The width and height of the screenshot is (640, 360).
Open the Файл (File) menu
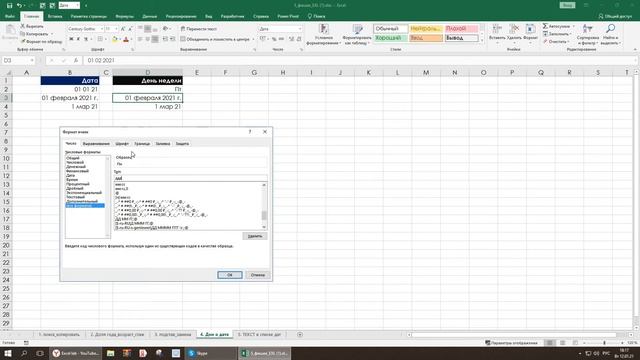(10, 16)
